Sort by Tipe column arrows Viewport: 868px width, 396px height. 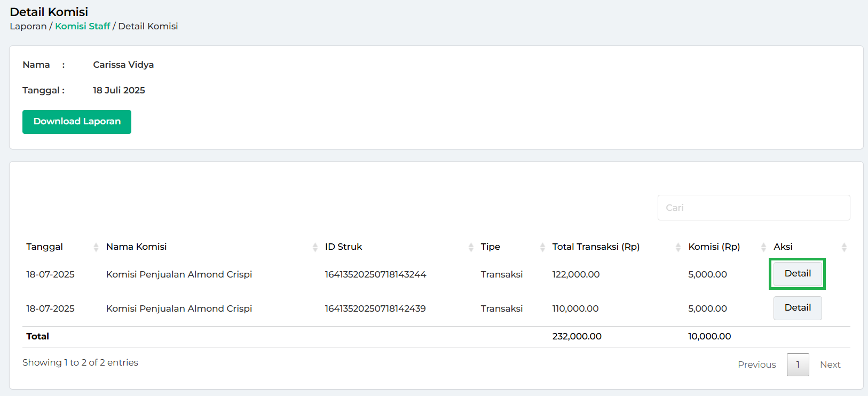coord(542,247)
